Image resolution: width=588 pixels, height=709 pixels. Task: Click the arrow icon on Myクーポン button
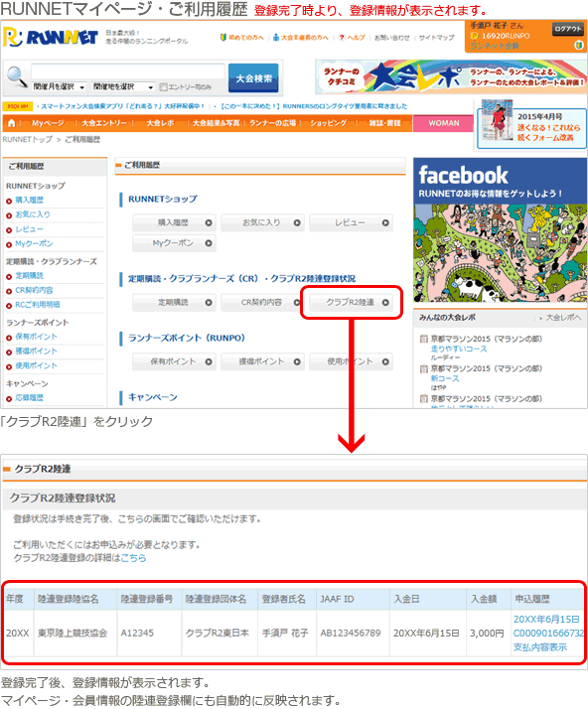[x=209, y=243]
